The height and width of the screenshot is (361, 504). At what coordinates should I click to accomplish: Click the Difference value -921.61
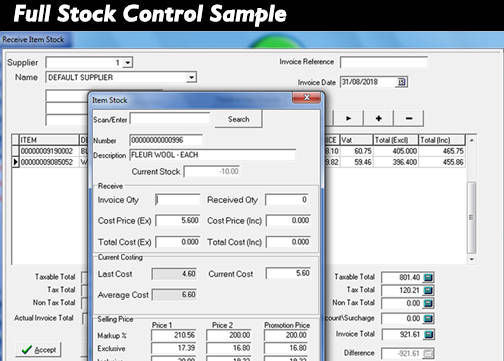pos(402,353)
